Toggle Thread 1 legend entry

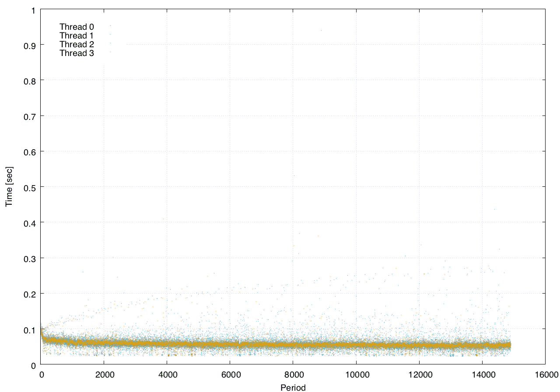(77, 35)
